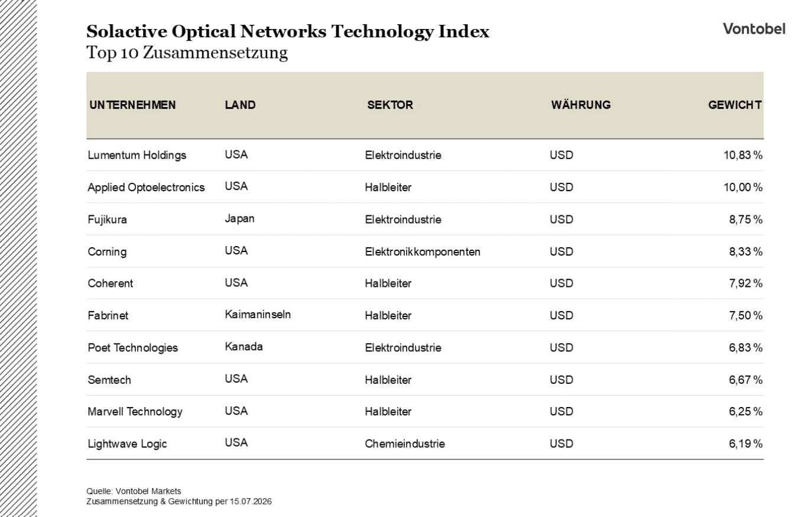This screenshot has width=812, height=517.
Task: Click the 10,83 % weight value
Action: click(743, 155)
